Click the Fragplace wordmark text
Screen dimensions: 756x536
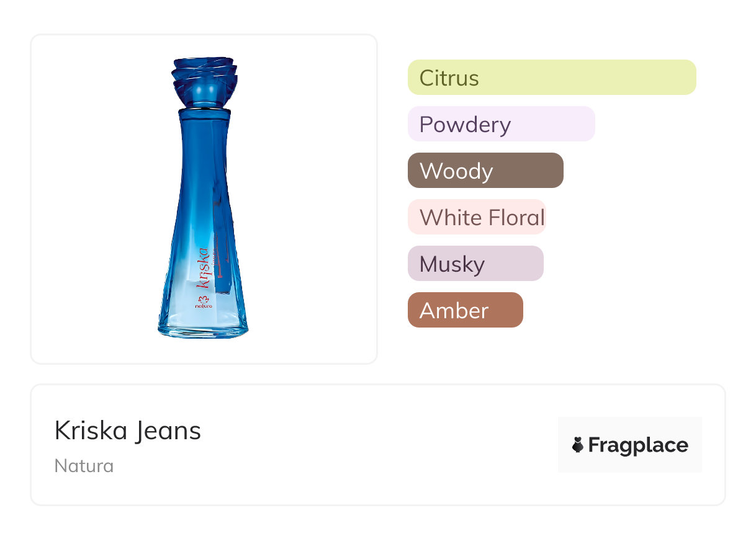[x=638, y=445]
